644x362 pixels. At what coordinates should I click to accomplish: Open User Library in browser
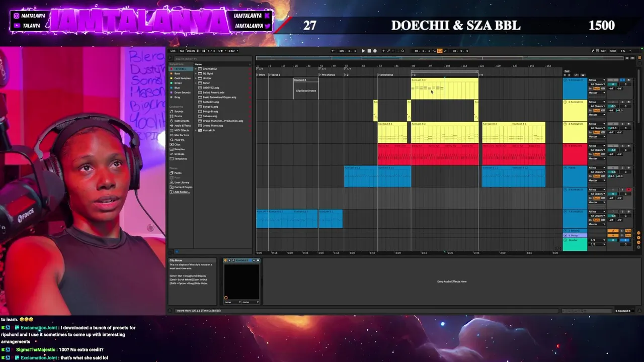click(x=181, y=183)
